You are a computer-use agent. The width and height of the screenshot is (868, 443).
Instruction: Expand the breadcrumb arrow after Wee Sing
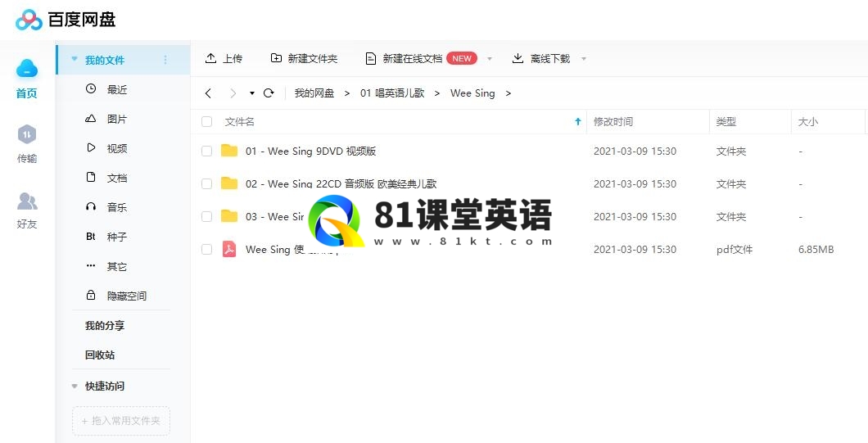click(509, 93)
